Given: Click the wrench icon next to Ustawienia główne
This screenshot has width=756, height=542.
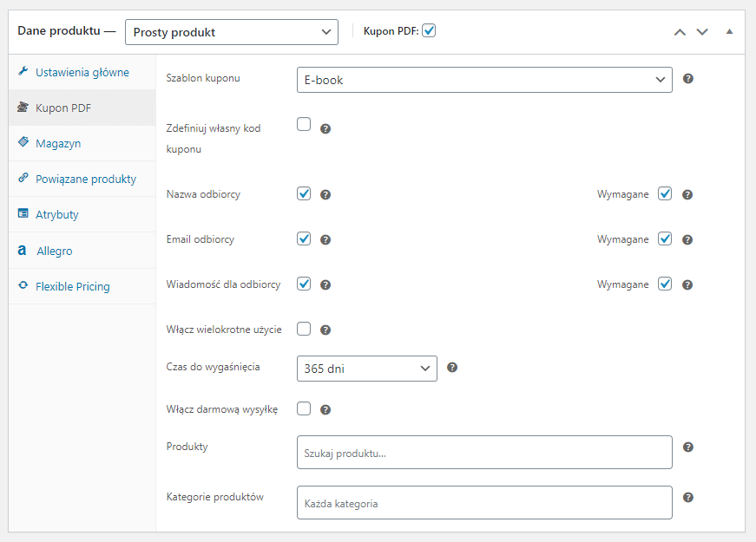Looking at the screenshot, I should (24, 73).
